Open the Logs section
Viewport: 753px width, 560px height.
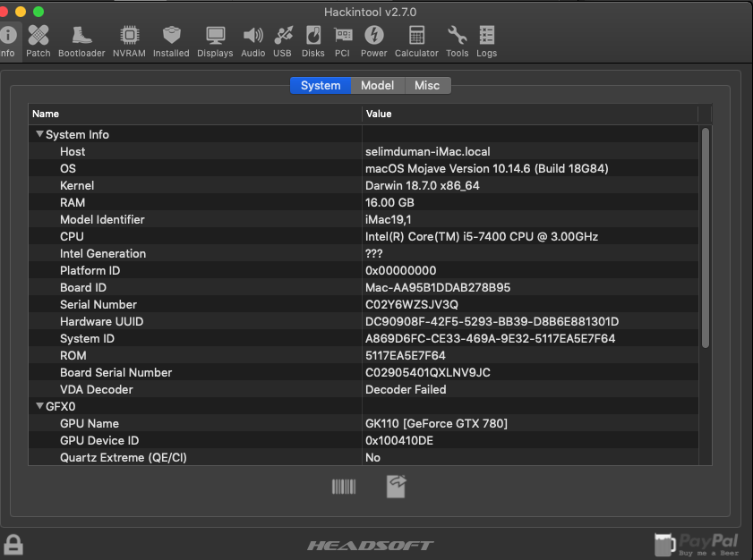click(x=487, y=41)
